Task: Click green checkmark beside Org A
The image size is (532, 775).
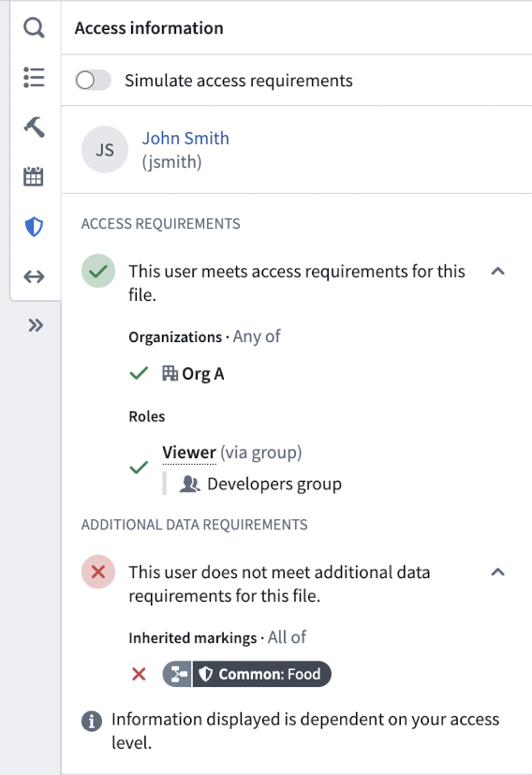Action: [139, 373]
